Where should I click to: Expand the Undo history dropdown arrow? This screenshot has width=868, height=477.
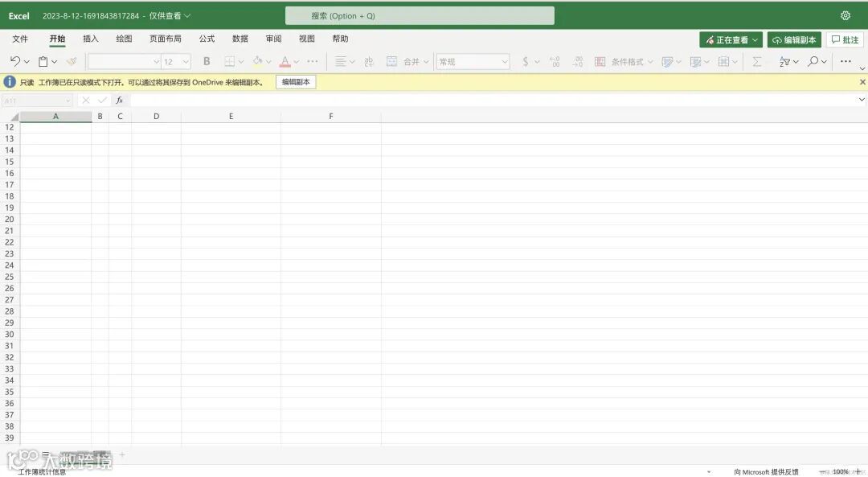pyautogui.click(x=27, y=62)
